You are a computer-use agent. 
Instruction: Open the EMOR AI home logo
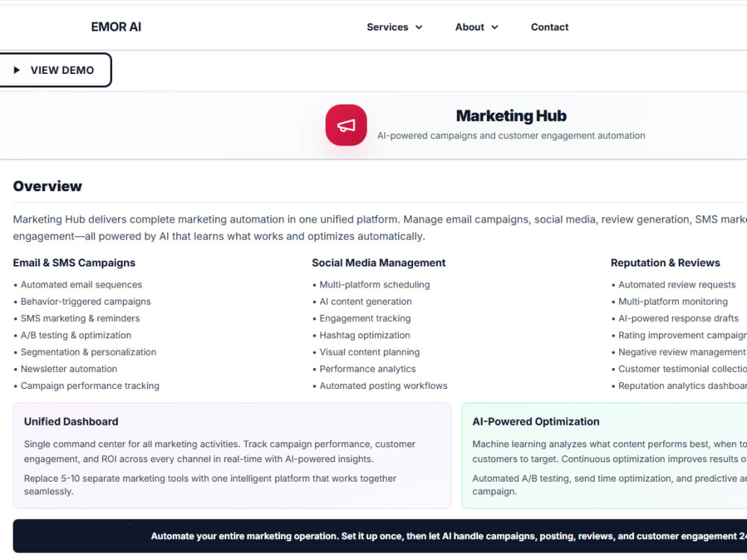click(x=117, y=27)
